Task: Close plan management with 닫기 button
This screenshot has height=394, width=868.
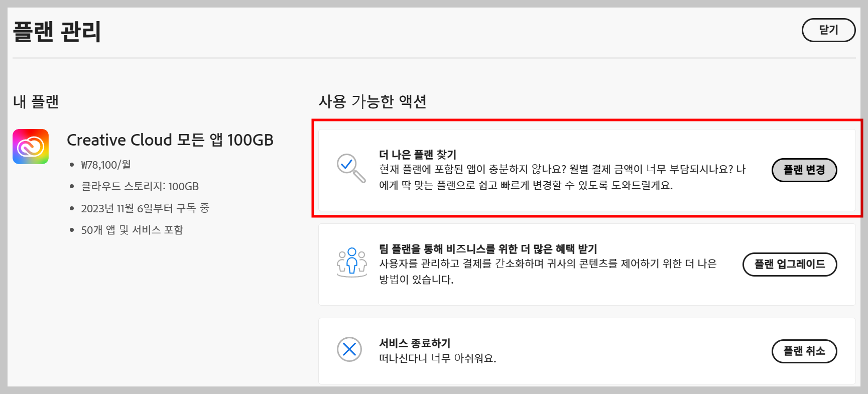Action: [829, 30]
